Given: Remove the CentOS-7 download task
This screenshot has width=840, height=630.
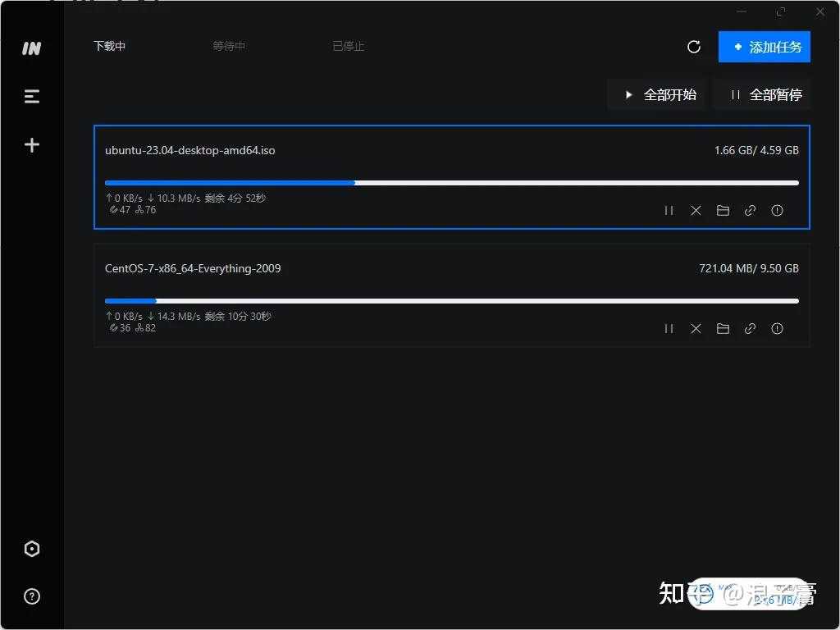Looking at the screenshot, I should click(x=696, y=329).
